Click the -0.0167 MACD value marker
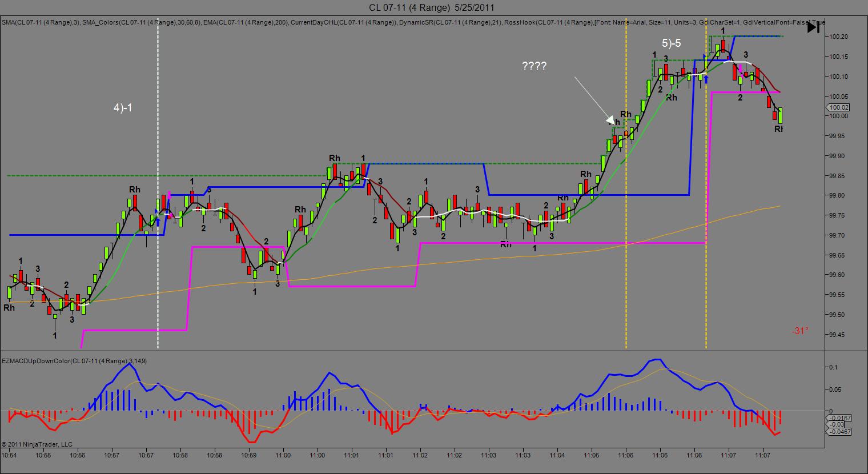The height and width of the screenshot is (474, 868). click(839, 418)
